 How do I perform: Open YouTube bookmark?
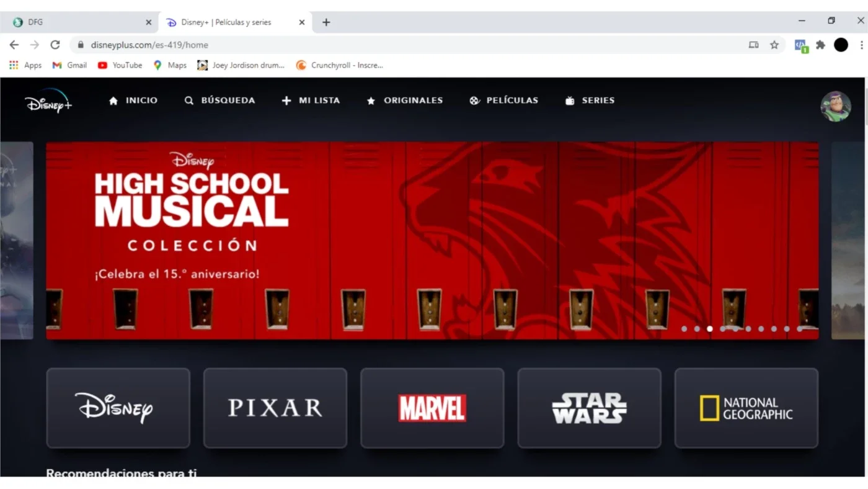pyautogui.click(x=120, y=65)
